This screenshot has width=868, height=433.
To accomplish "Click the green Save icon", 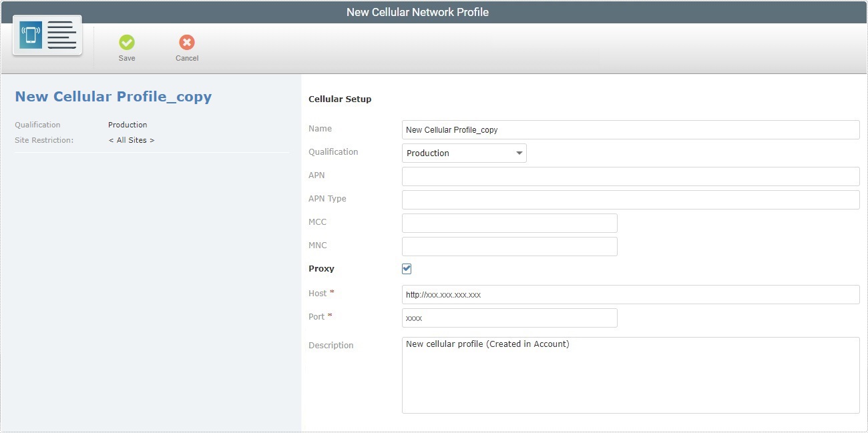I will pyautogui.click(x=127, y=42).
